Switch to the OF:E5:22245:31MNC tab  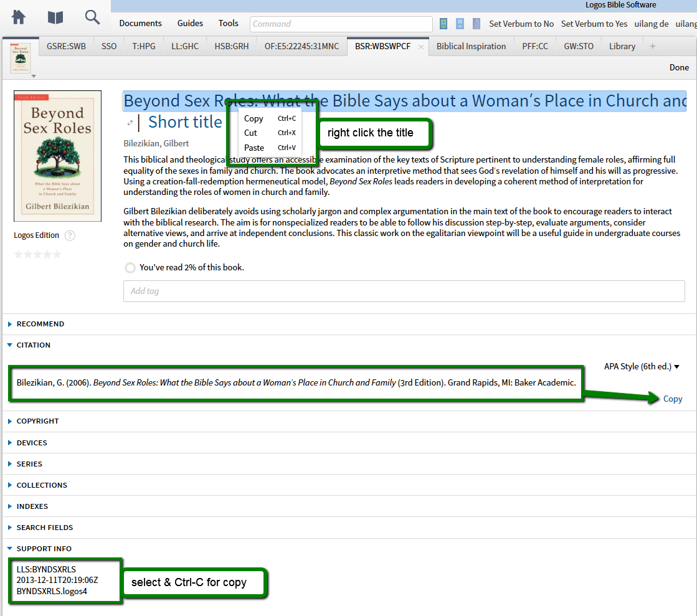click(x=302, y=46)
